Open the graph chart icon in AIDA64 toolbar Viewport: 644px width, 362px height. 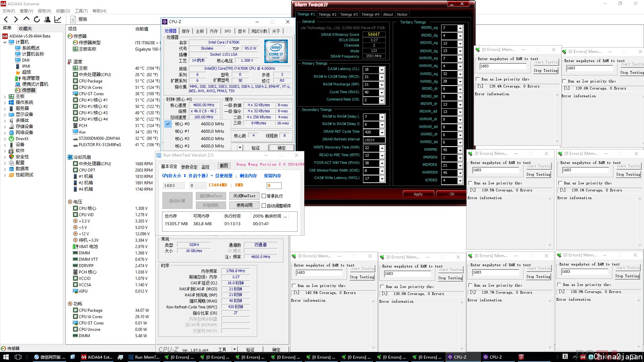pyautogui.click(x=58, y=19)
